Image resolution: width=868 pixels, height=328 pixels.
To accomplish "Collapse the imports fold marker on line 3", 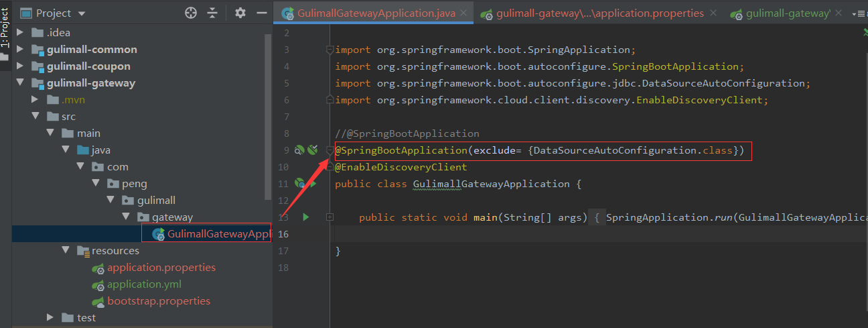I will coord(329,49).
